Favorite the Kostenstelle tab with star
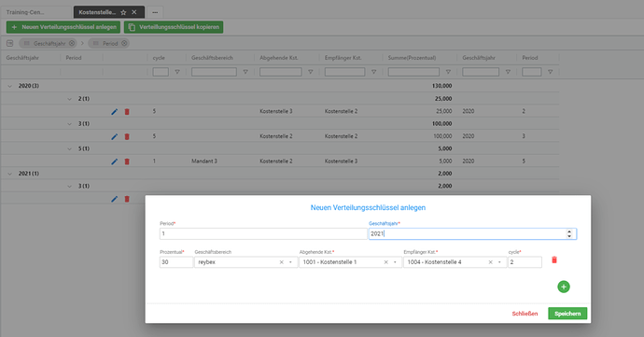The width and height of the screenshot is (644, 337). (x=123, y=12)
